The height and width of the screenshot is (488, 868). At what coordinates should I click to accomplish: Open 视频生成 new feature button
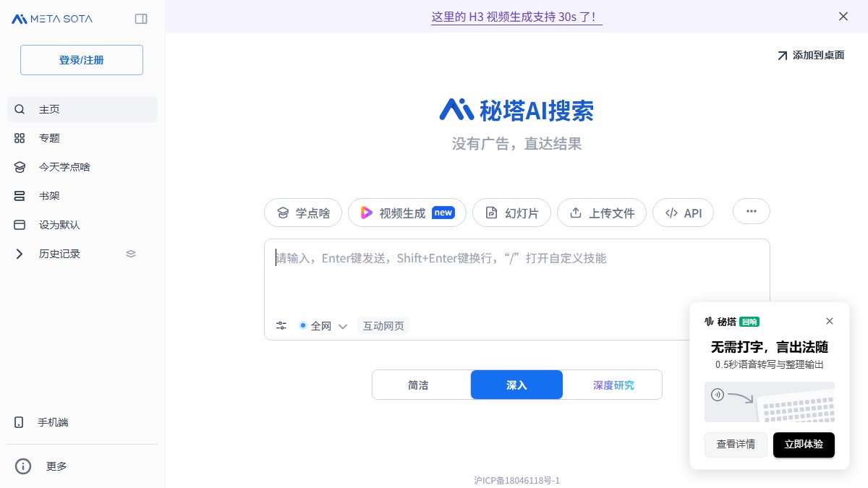pos(407,213)
